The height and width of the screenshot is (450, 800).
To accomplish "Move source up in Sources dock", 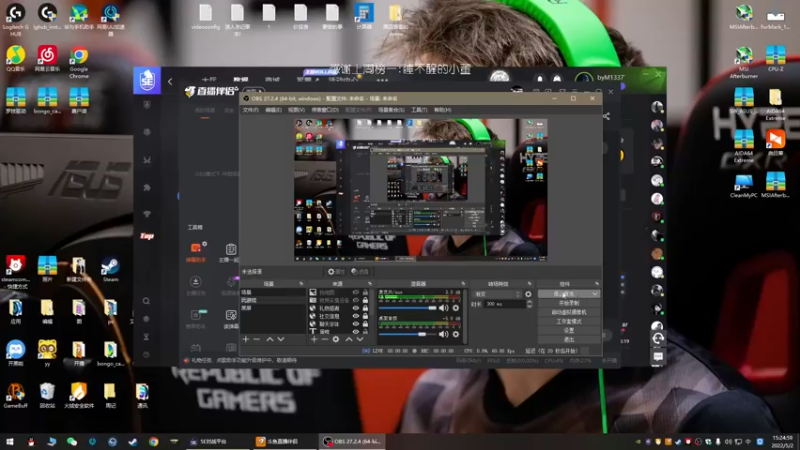I will (349, 339).
